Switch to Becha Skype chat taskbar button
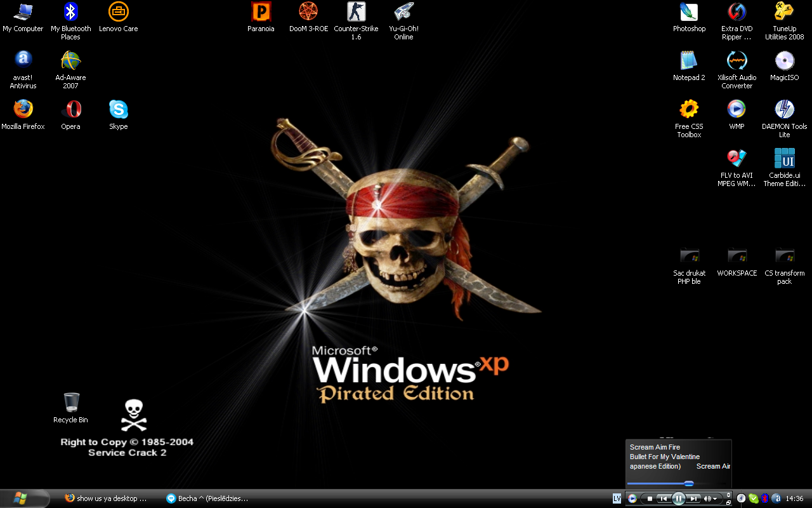 pyautogui.click(x=208, y=498)
